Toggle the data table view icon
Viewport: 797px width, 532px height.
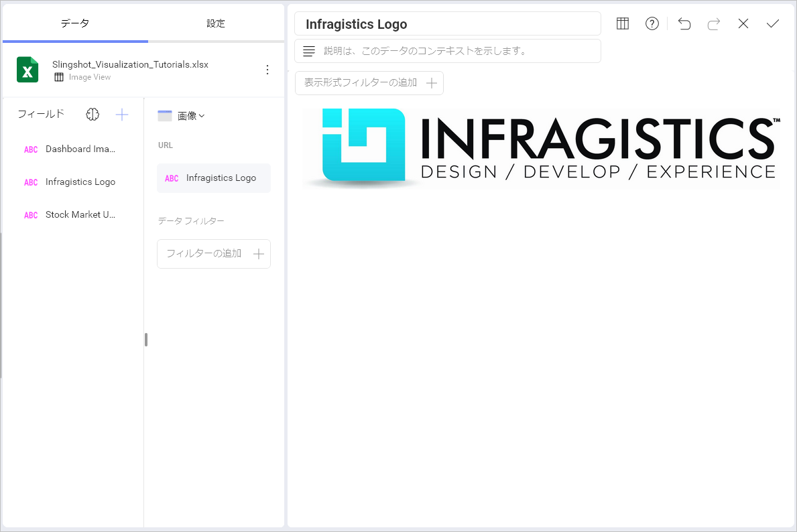623,23
